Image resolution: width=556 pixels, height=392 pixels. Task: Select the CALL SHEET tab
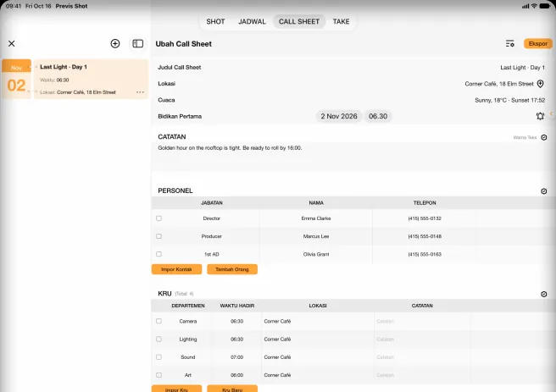point(299,22)
